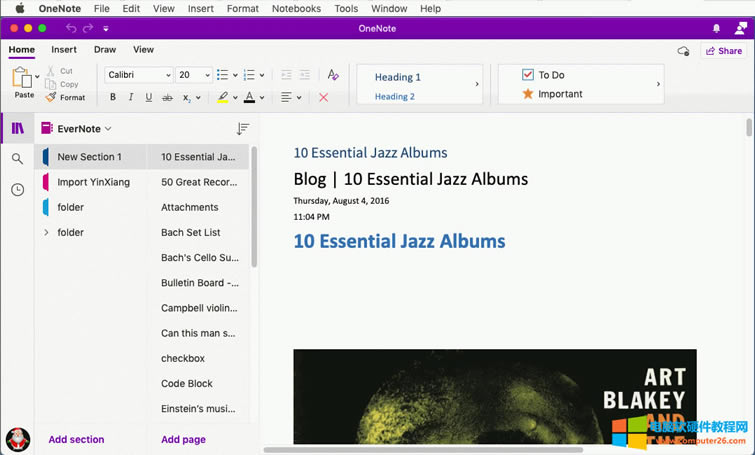
Task: Expand the collapsed folder section group
Action: click(x=46, y=233)
